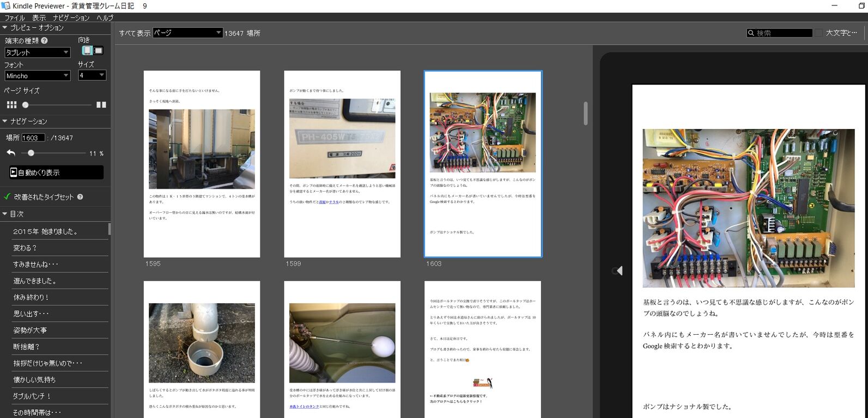
Task: Collapse the 目次 section
Action: coord(5,214)
